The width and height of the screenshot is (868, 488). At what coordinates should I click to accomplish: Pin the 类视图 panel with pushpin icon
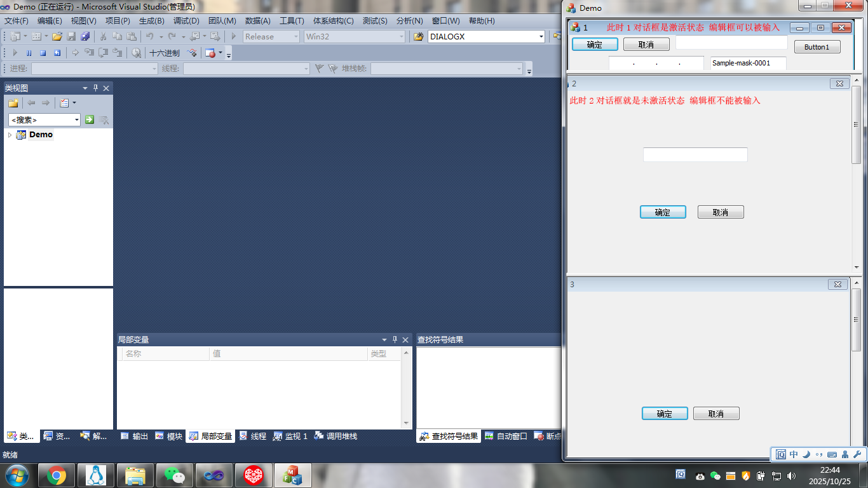(96, 88)
